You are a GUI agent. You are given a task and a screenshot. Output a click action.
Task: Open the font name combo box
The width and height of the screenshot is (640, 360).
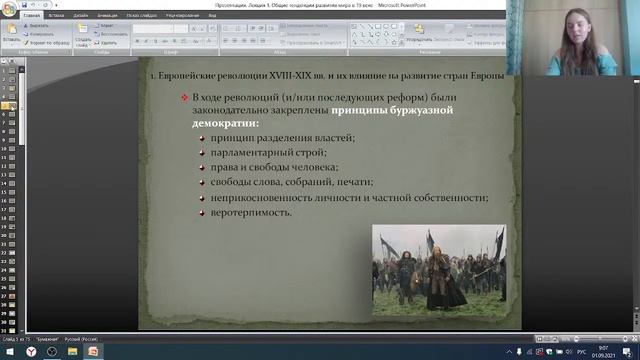[x=153, y=29]
